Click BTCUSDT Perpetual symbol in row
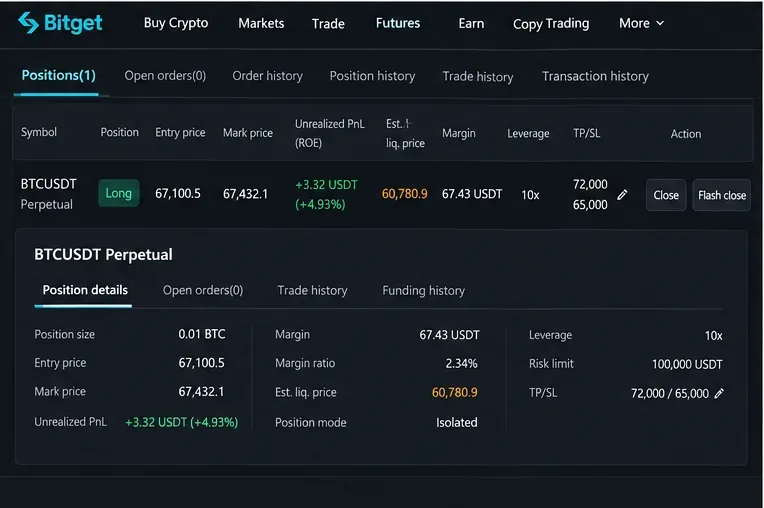764x508 pixels. (48, 194)
